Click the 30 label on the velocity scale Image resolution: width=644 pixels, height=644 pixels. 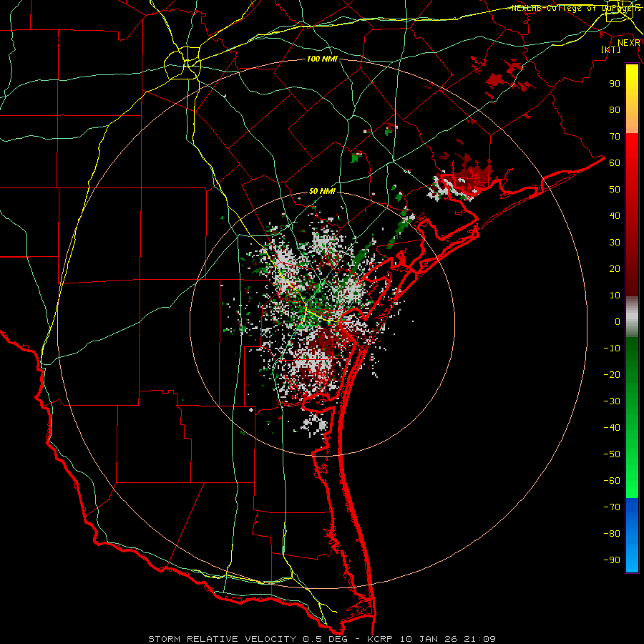click(x=615, y=243)
